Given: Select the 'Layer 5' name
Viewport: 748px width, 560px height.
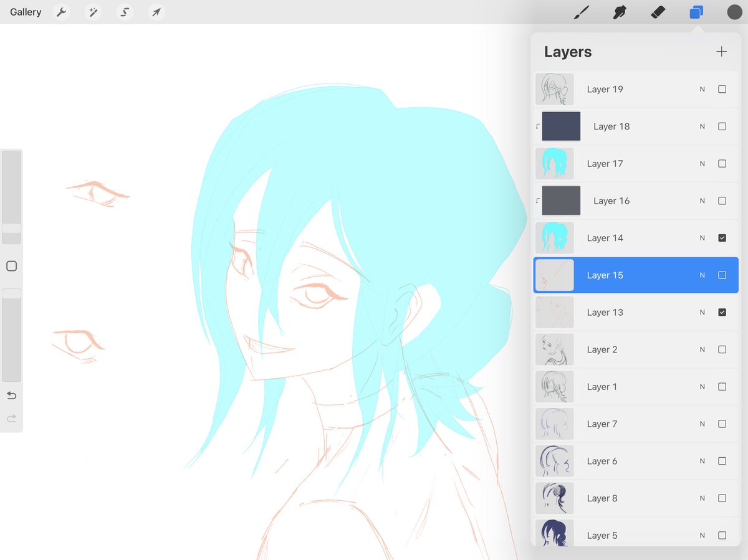Looking at the screenshot, I should point(602,536).
